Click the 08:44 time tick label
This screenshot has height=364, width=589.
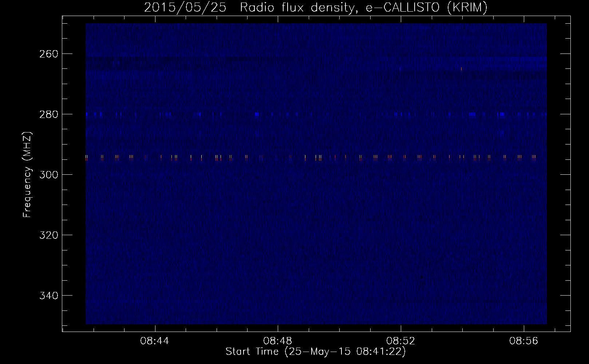click(x=155, y=341)
